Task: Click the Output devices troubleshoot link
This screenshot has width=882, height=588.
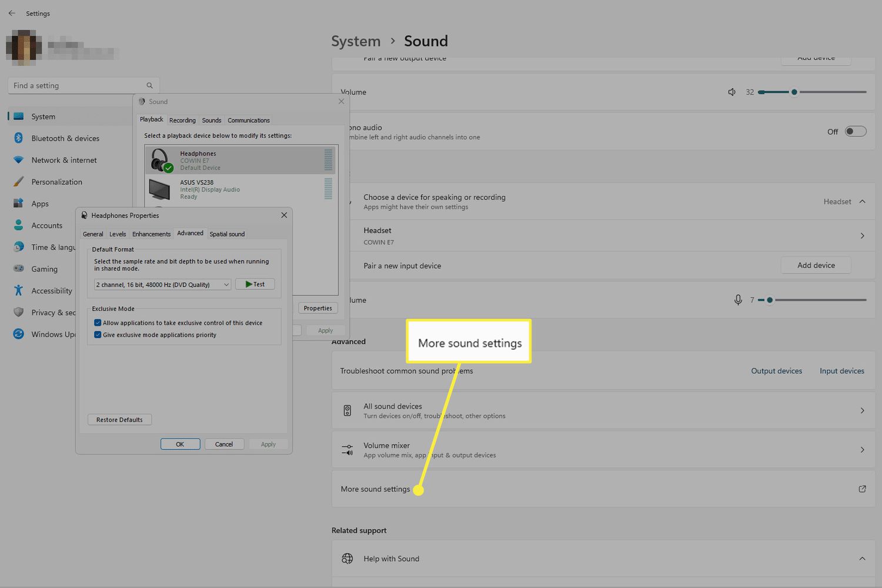Action: [776, 371]
